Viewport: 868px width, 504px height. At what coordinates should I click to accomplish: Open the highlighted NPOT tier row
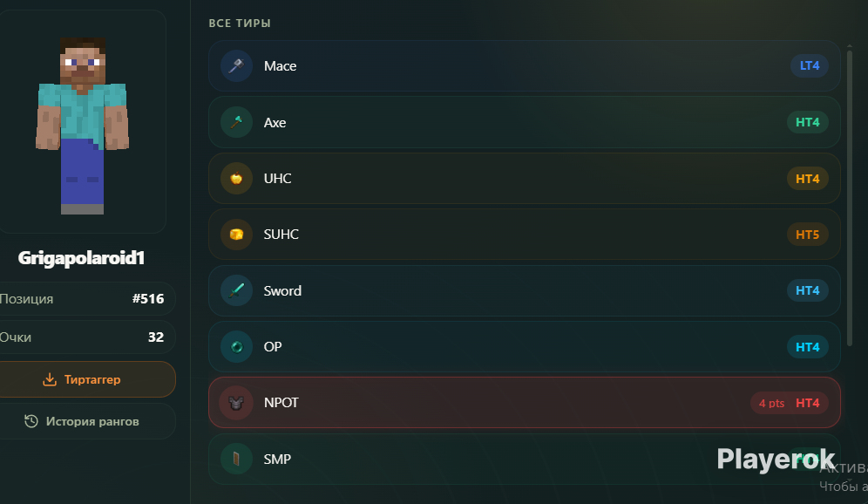(x=525, y=403)
